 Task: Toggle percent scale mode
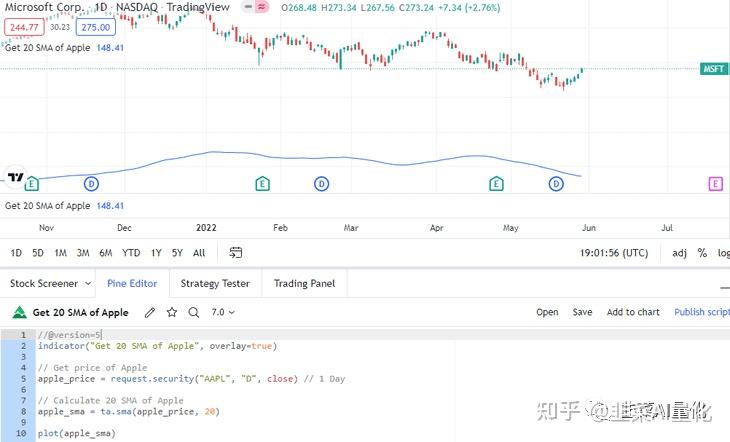pyautogui.click(x=702, y=253)
